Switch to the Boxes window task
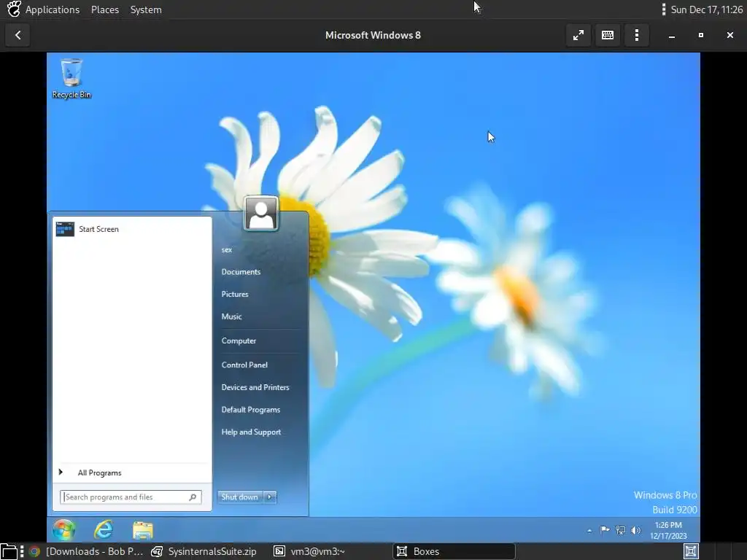The height and width of the screenshot is (560, 747). 454,551
